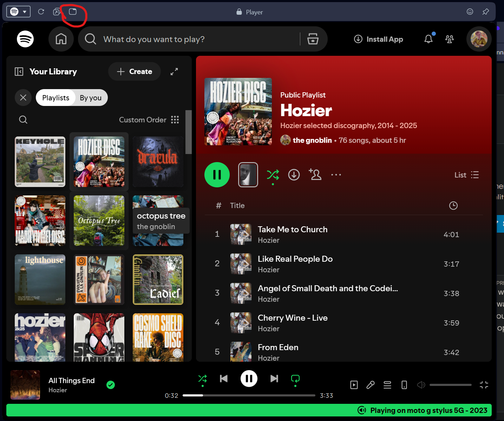The image size is (504, 421).
Task: Toggle repeat in the player bar
Action: [295, 379]
